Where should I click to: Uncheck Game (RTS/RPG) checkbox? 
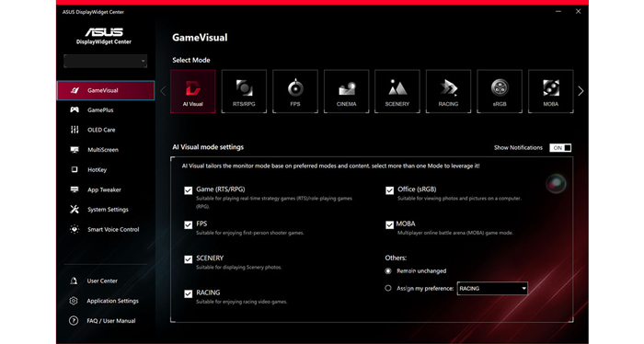(188, 190)
